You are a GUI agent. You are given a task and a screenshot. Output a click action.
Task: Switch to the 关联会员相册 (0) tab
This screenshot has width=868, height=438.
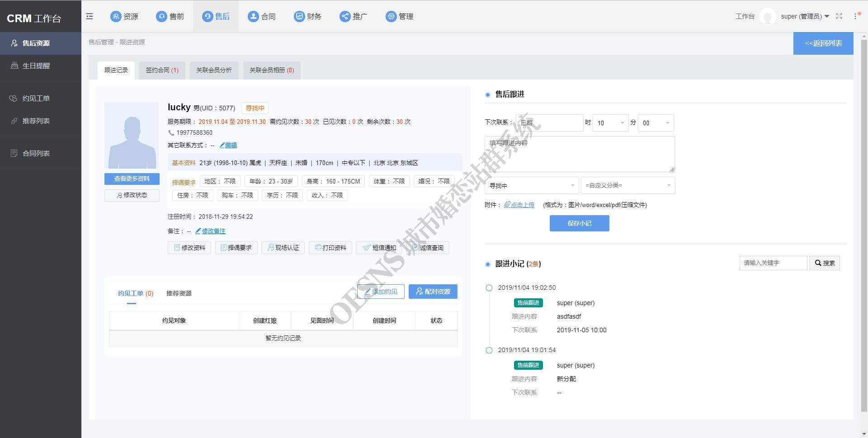(x=272, y=71)
